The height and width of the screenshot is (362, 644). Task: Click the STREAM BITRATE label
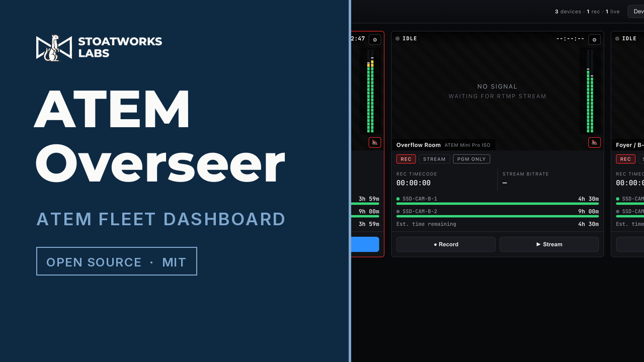(x=526, y=174)
